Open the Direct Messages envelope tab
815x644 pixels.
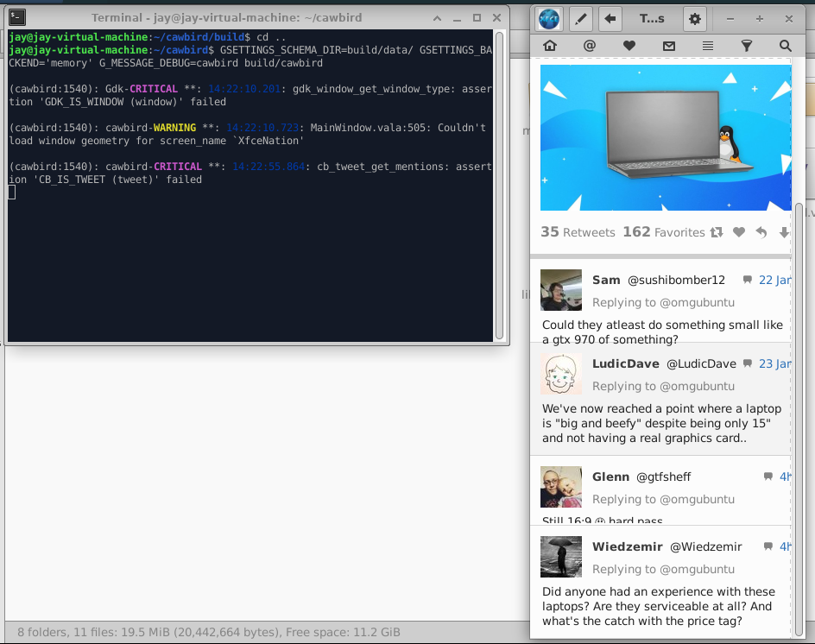point(669,46)
